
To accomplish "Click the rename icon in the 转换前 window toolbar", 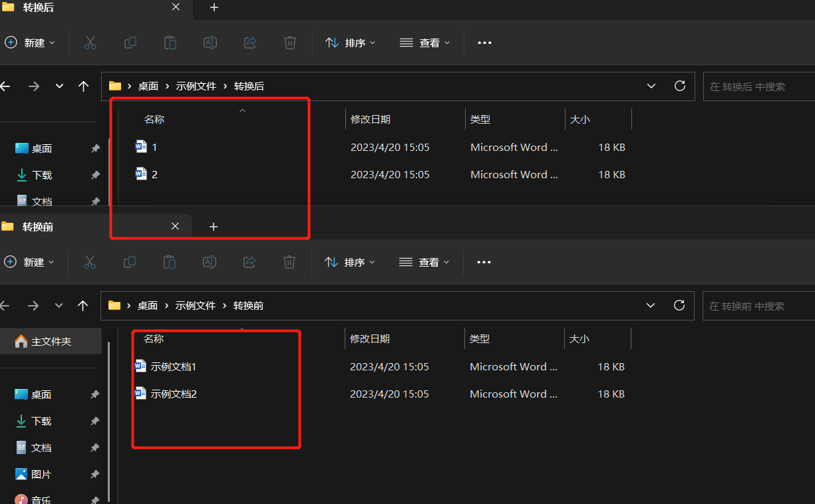I will (x=210, y=262).
